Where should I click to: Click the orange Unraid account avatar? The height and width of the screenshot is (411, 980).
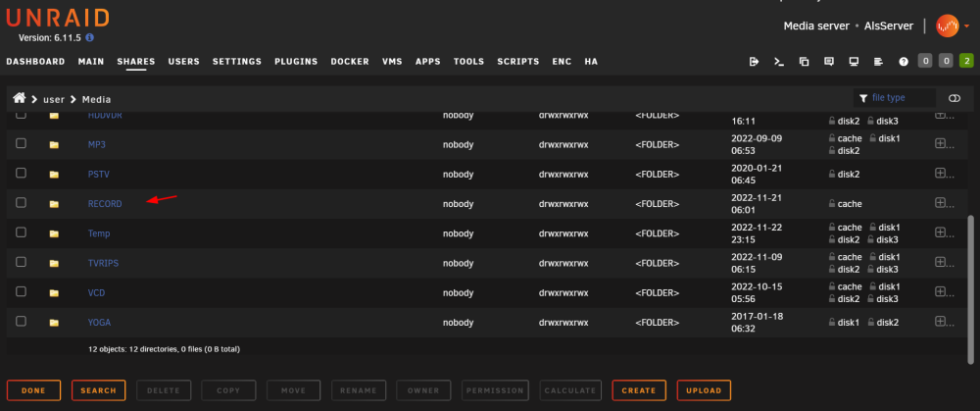947,26
